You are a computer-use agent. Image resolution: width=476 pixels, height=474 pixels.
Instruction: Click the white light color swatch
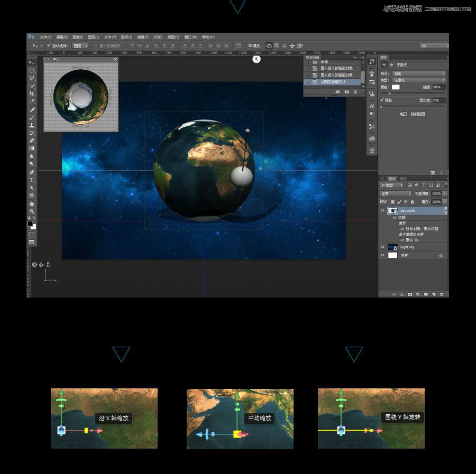coord(396,87)
